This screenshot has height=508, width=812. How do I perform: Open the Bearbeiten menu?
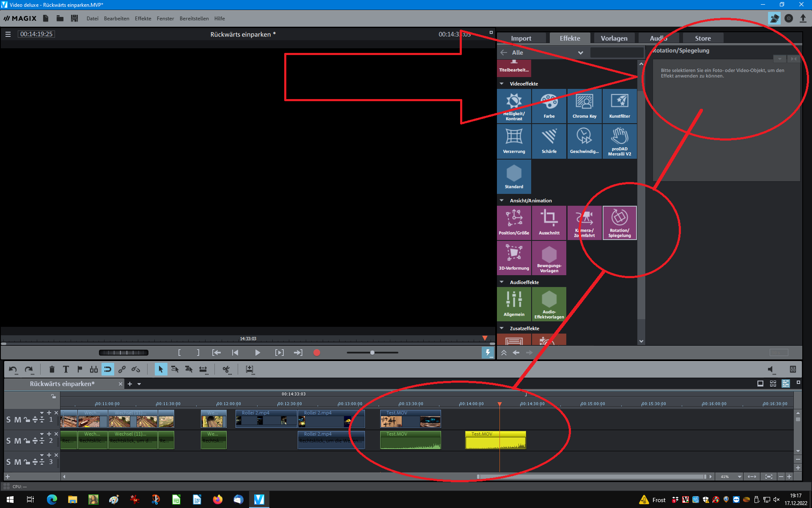116,19
